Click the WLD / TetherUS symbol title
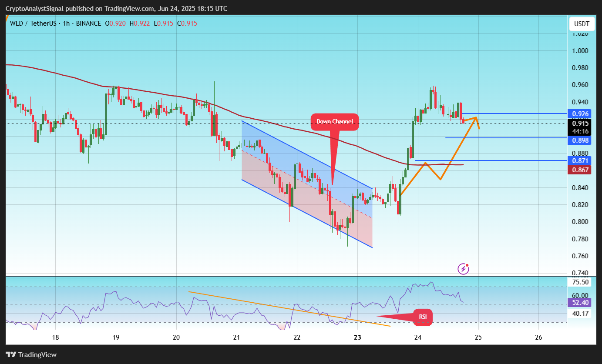 click(x=34, y=23)
